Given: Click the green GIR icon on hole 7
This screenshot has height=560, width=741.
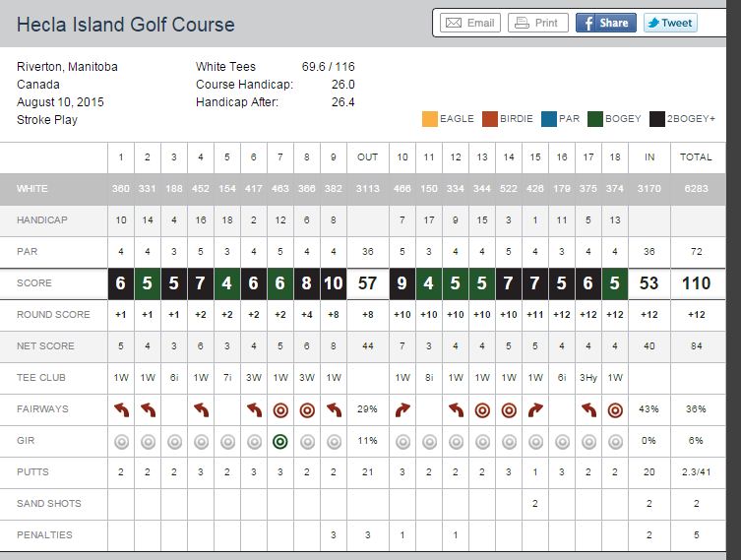Looking at the screenshot, I should point(280,441).
